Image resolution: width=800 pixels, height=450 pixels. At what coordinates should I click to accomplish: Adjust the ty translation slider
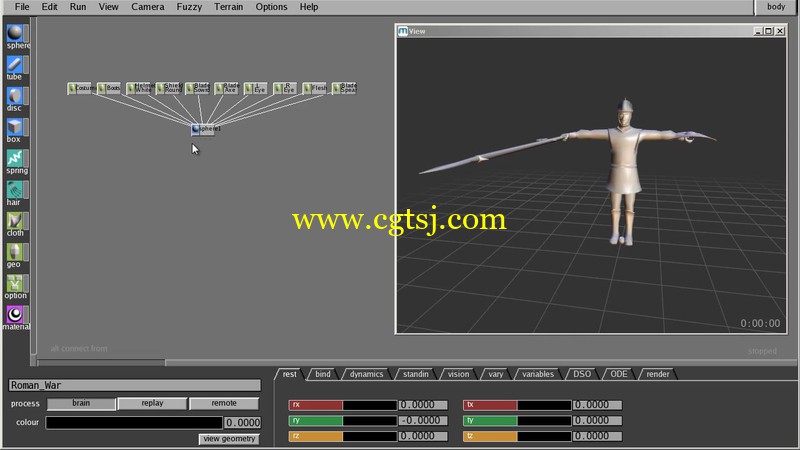pos(517,421)
